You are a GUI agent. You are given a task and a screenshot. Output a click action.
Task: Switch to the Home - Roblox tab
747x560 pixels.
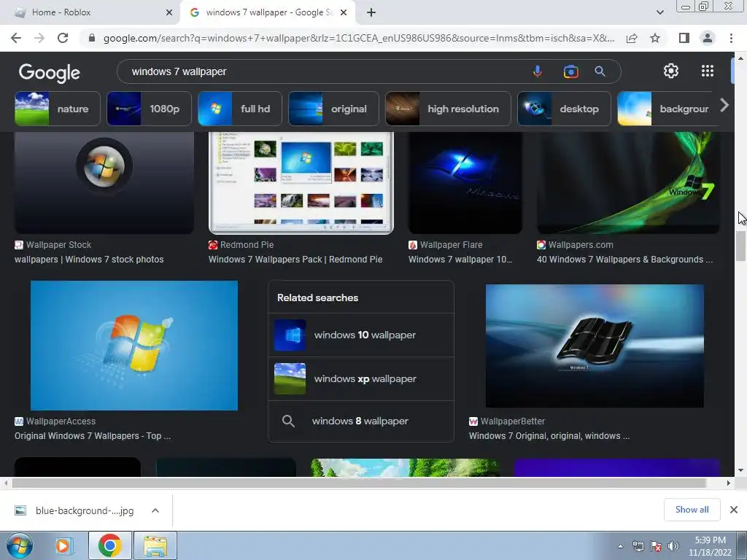90,12
